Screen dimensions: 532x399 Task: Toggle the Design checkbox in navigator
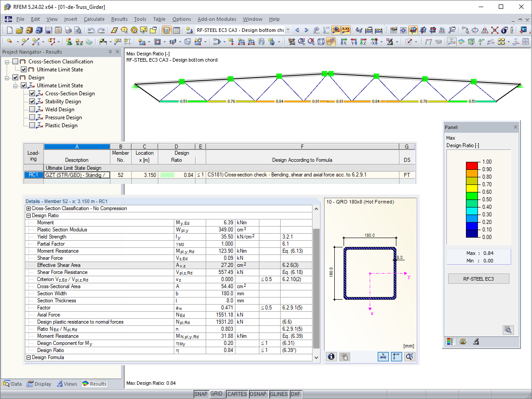[16, 78]
